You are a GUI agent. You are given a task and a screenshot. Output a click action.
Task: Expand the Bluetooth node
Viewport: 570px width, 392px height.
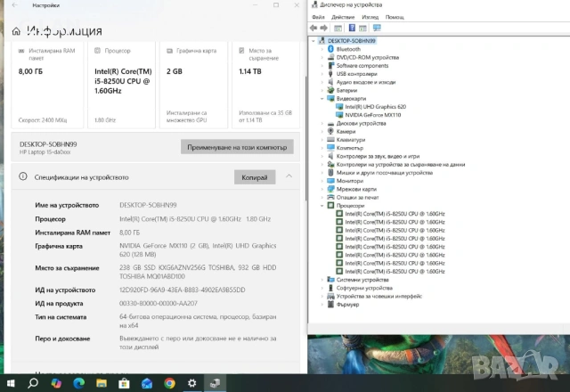(322, 49)
